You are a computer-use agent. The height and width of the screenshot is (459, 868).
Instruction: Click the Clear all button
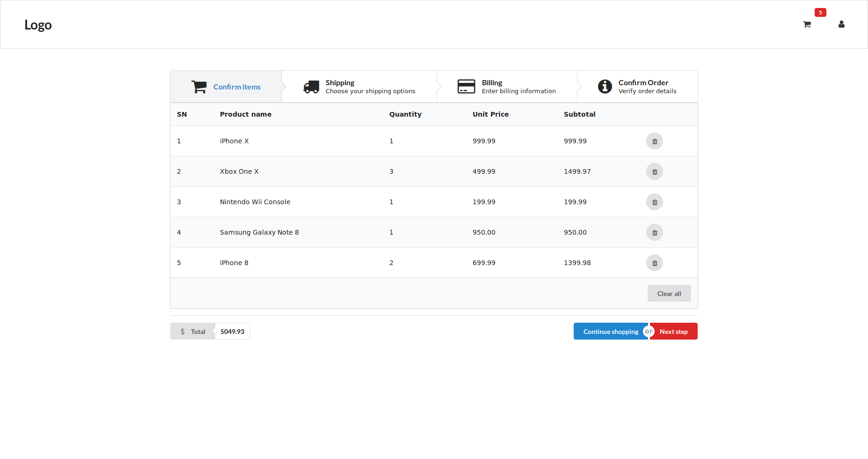[x=669, y=293]
